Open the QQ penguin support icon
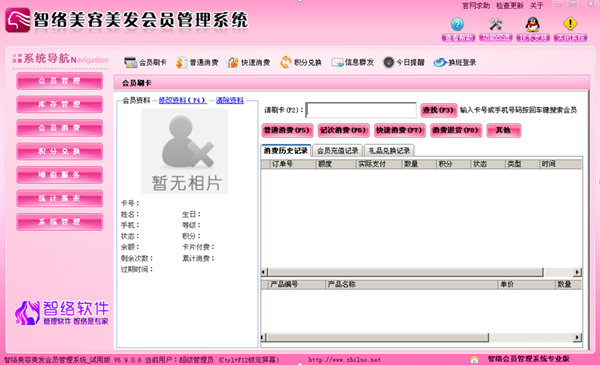600x365 pixels. [532, 24]
